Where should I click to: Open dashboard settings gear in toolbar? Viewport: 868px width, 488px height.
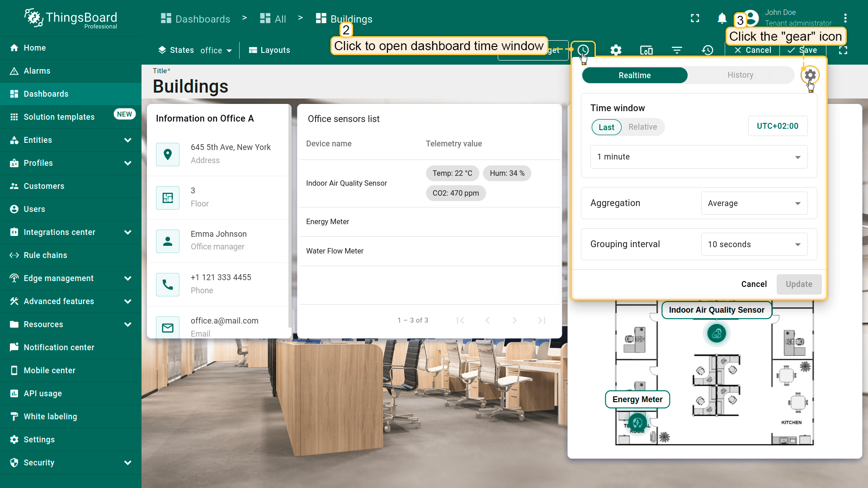[616, 50]
